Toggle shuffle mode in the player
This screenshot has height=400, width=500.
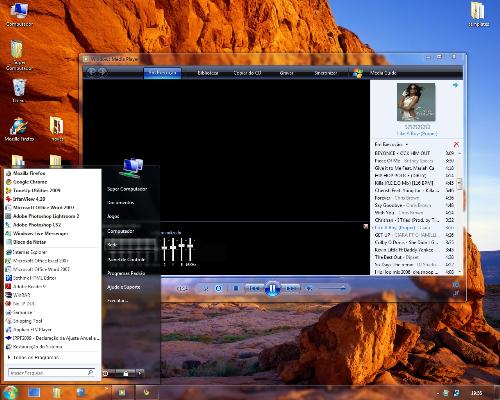pyautogui.click(x=206, y=289)
